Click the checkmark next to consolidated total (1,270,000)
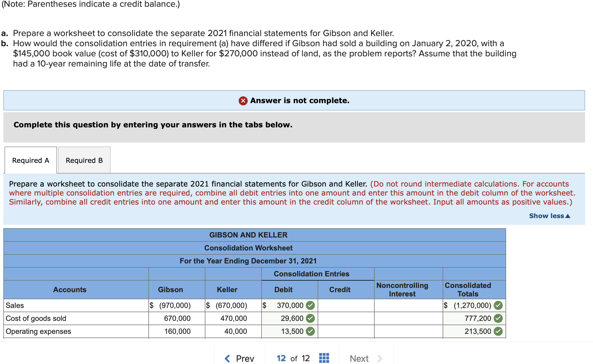The image size is (593, 364). tap(498, 305)
